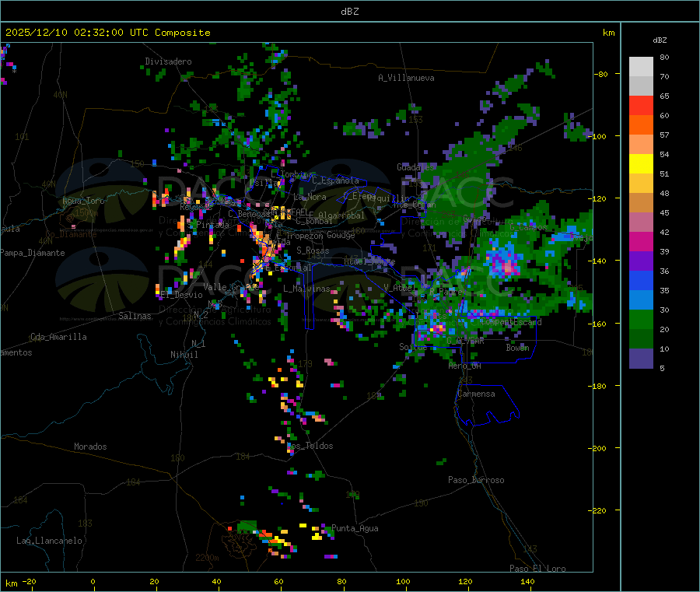Select the 'C_Española' location label
Screen dimensions: 700x592
coord(335,180)
